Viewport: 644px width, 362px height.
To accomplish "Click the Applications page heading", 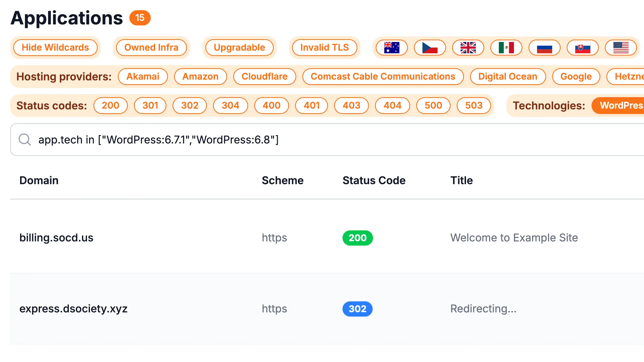I will coord(67,18).
